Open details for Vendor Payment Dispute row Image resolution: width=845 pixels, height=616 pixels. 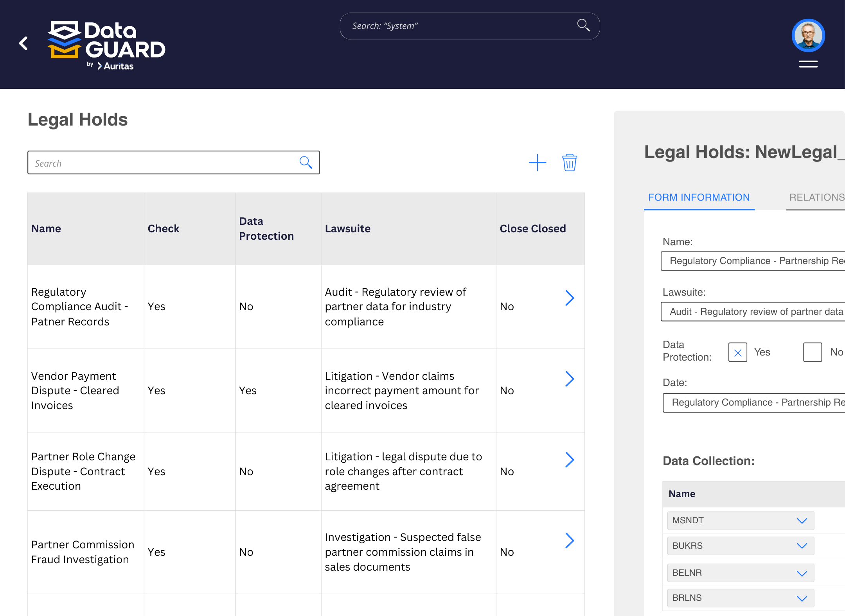570,379
